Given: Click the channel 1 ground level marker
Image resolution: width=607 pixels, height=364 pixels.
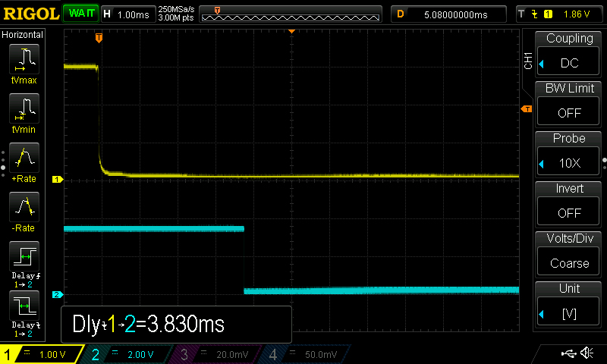Looking at the screenshot, I should coord(58,179).
